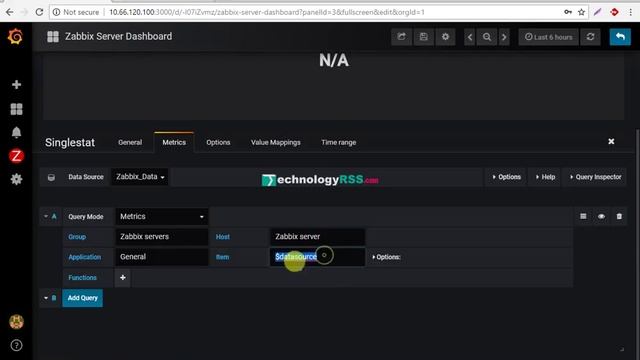Open the browser three-dot menu
This screenshot has height=360, width=640.
click(x=631, y=12)
